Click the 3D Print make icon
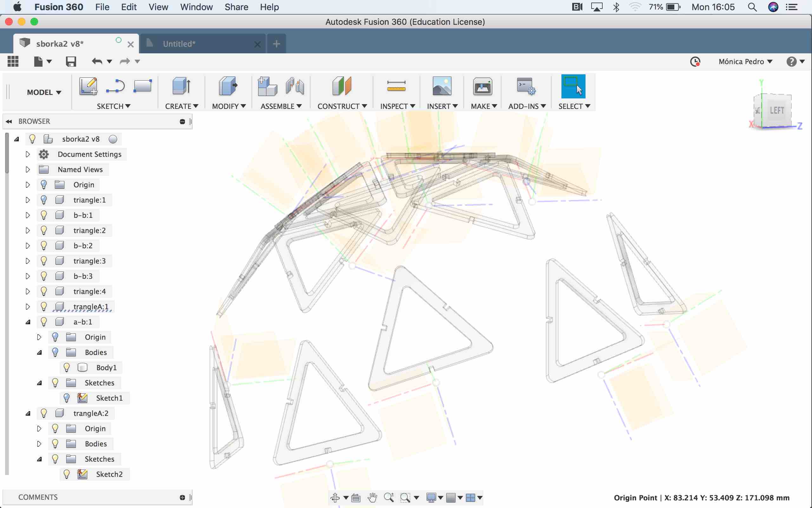Screen dimensions: 812x508 pyautogui.click(x=482, y=86)
